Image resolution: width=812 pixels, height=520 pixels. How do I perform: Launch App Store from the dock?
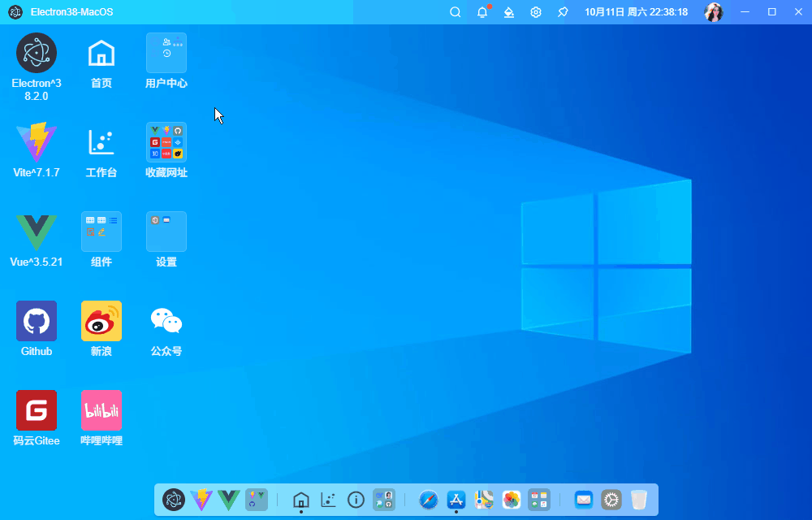(x=456, y=500)
